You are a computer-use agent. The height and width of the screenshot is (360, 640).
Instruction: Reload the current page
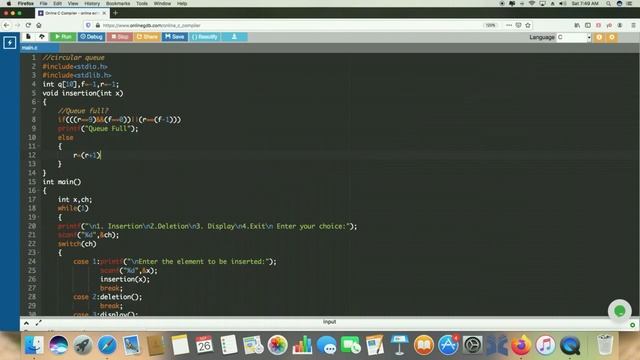(x=28, y=25)
